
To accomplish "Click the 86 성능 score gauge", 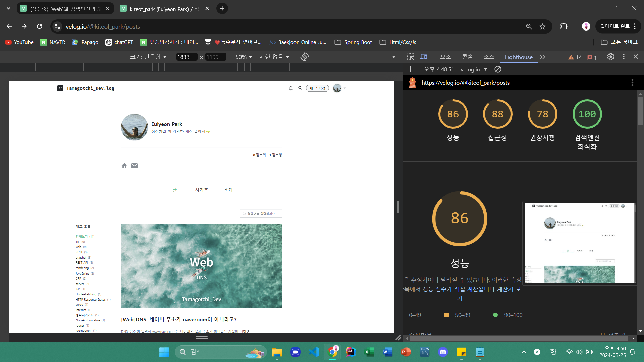I will click(453, 114).
